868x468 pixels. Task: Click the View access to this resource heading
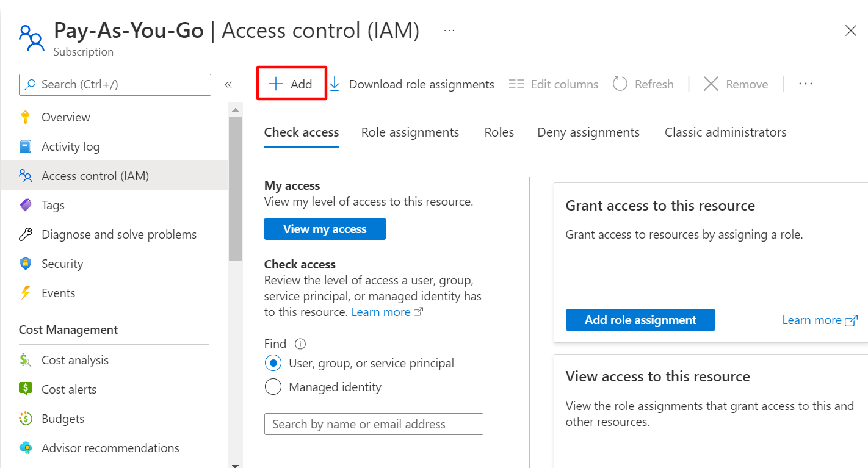click(x=658, y=376)
